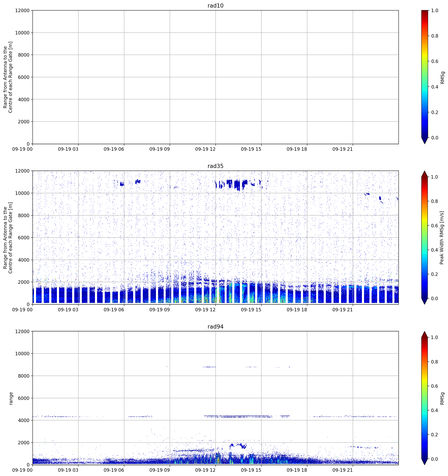Click the upper extend arrow of rad94 colorbar

tap(424, 334)
